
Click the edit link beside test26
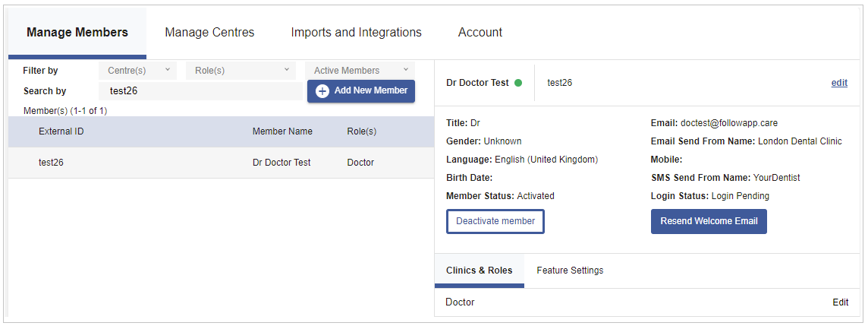tap(839, 83)
